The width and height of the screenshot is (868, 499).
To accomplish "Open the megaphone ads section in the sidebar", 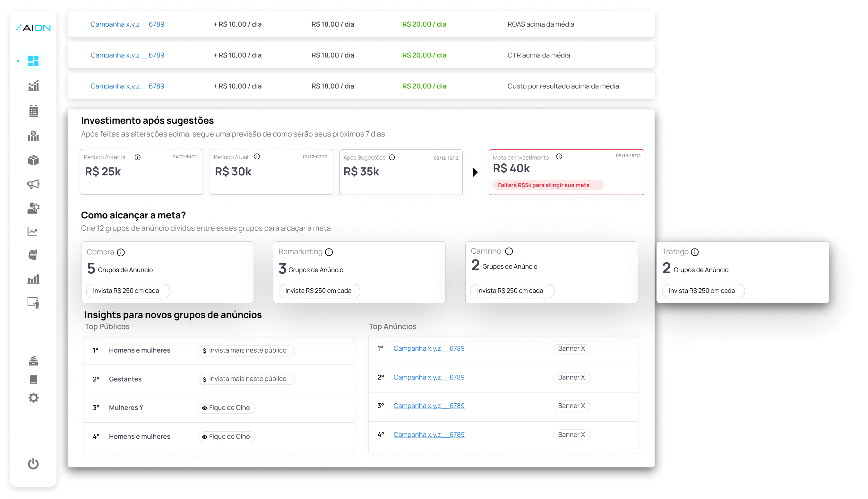I will pyautogui.click(x=33, y=184).
